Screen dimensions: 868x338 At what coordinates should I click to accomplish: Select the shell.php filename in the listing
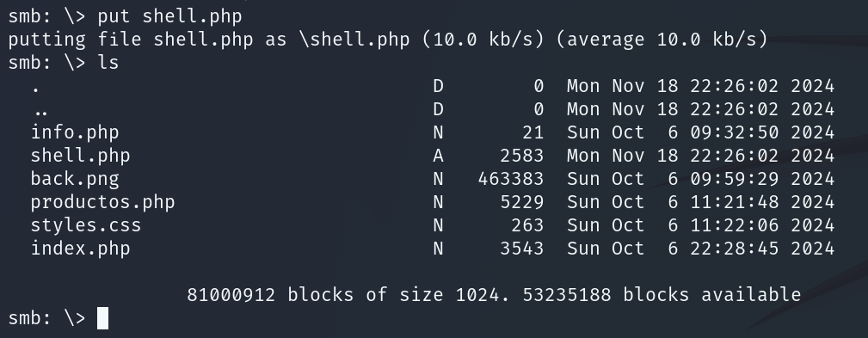(x=80, y=156)
